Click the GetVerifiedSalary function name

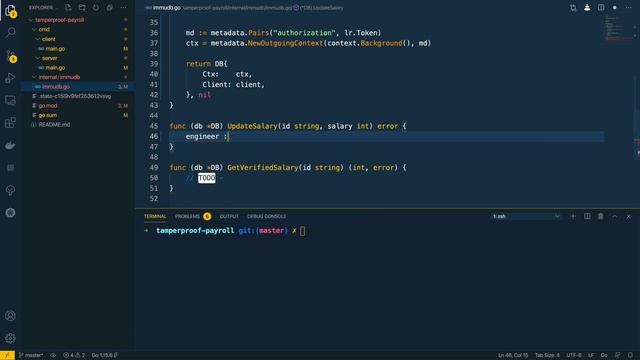[x=263, y=168]
